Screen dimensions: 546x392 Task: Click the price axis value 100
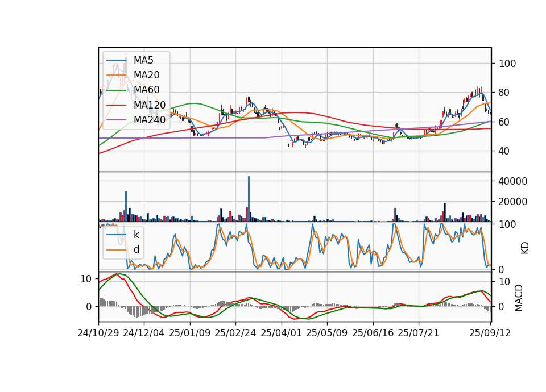pos(507,64)
